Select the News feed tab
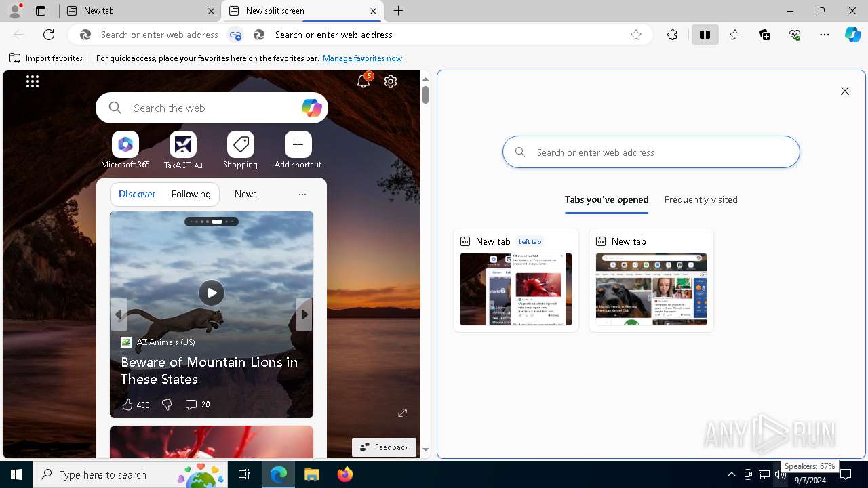The image size is (868, 488). [245, 194]
